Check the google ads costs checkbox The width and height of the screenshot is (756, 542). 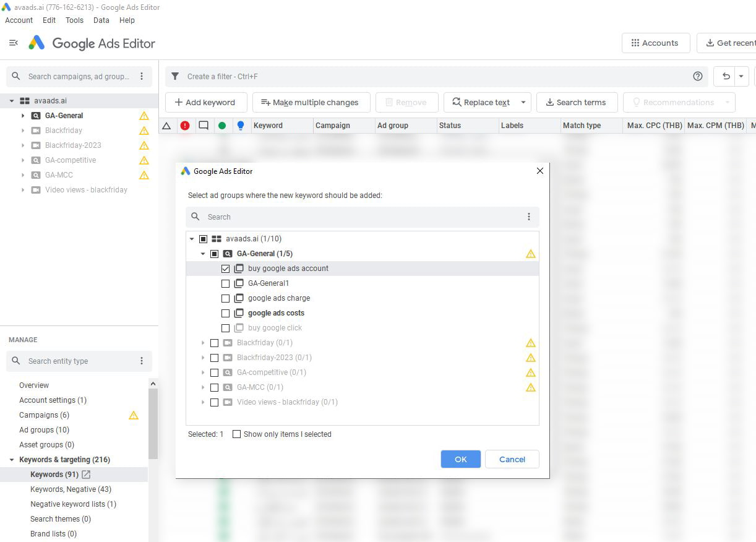coord(225,313)
